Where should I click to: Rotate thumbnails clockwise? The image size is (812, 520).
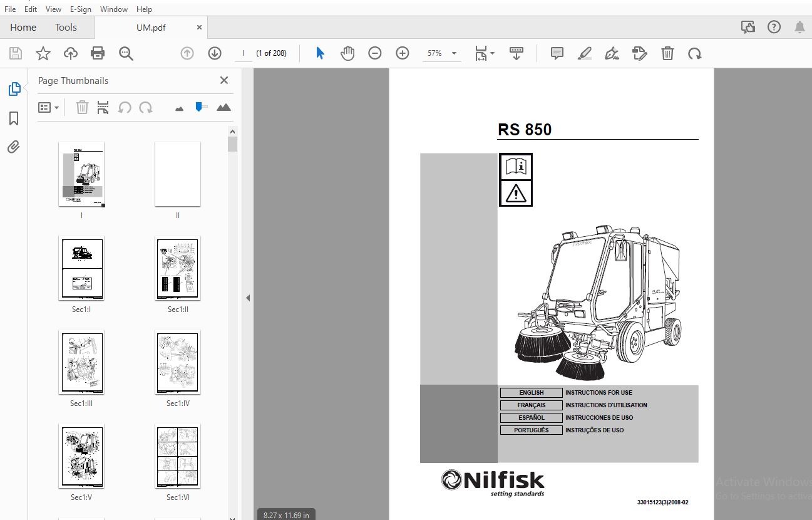tap(146, 108)
